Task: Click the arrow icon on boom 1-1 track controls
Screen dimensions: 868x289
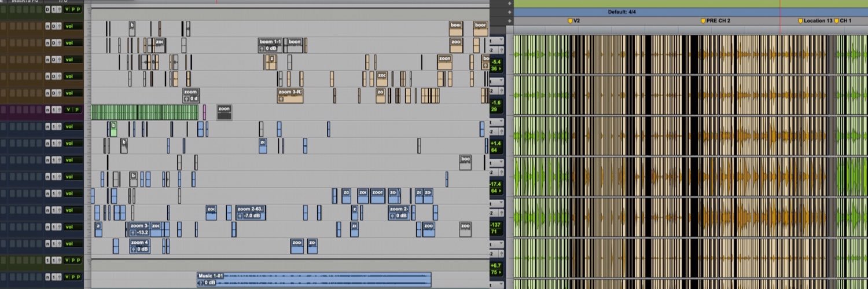Action: (x=60, y=43)
